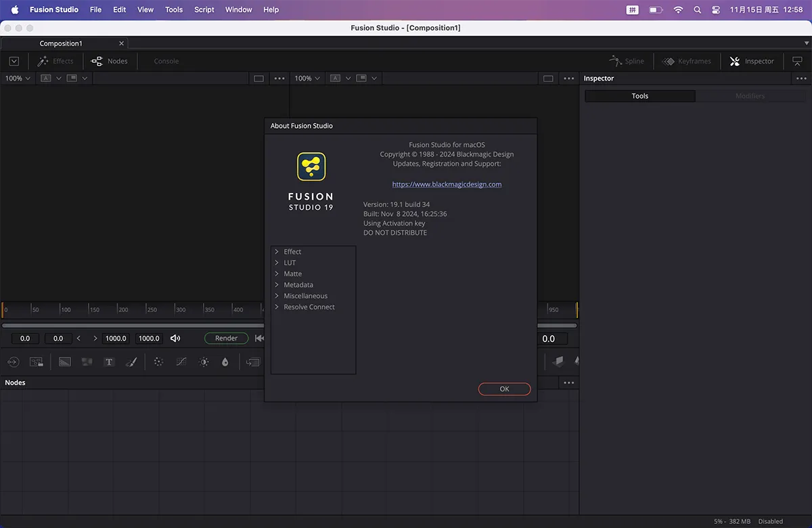Toggle the Console panel button
Image resolution: width=812 pixels, height=528 pixels.
point(166,61)
